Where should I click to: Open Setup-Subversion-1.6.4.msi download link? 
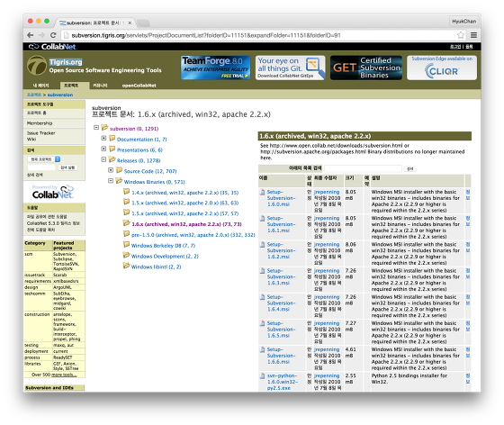(281, 303)
